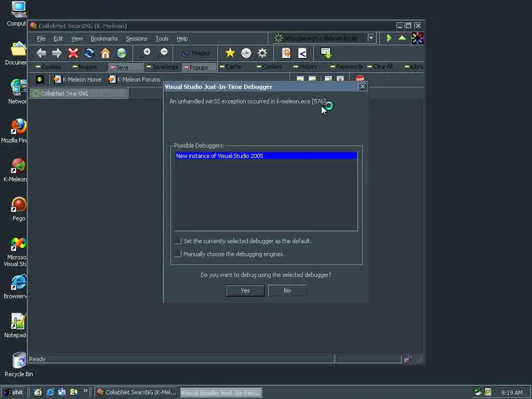Viewport: 532px width, 399px height.
Task: Click No in debugger dialog
Action: click(x=287, y=290)
